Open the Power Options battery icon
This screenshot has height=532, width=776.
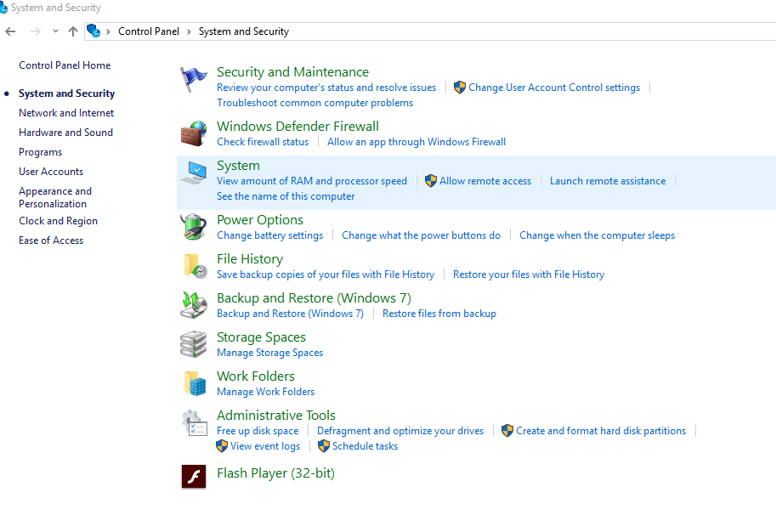point(194,227)
